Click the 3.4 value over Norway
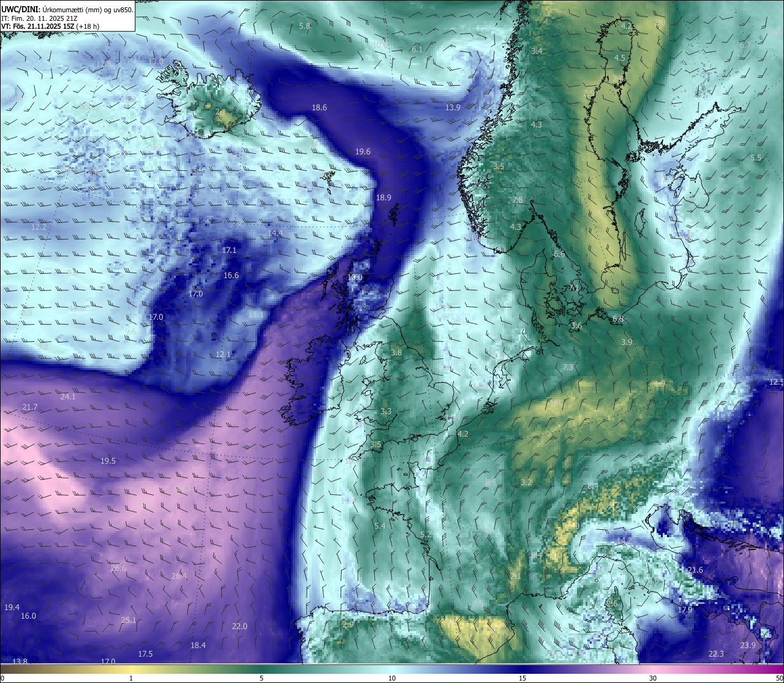Screen dimensions: 784x683 click(x=537, y=50)
